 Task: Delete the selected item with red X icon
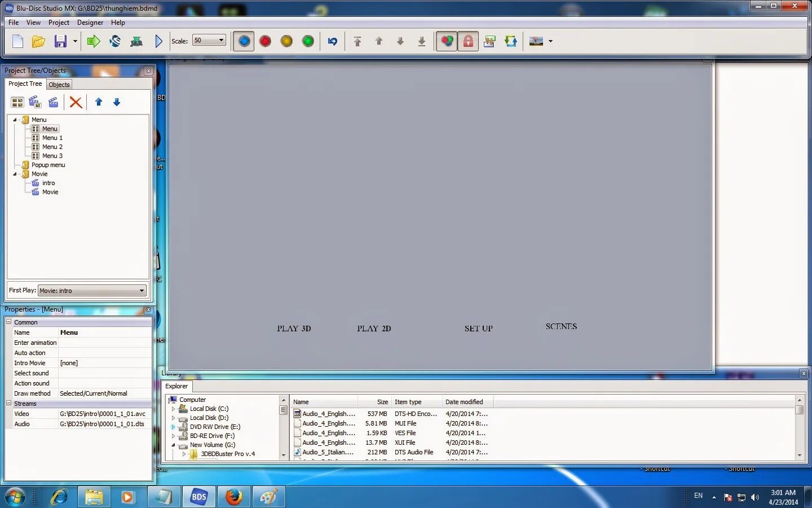76,102
